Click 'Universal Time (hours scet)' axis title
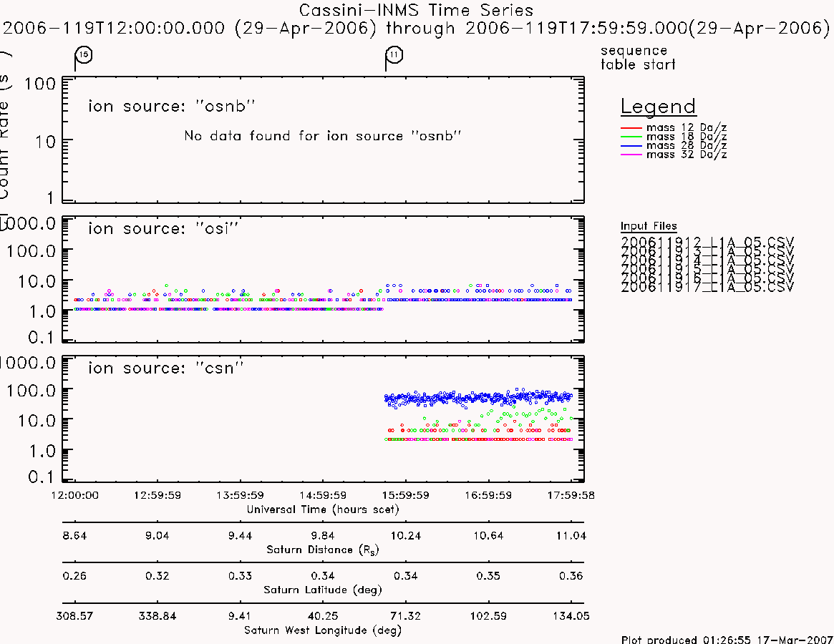The width and height of the screenshot is (834, 644). [323, 509]
